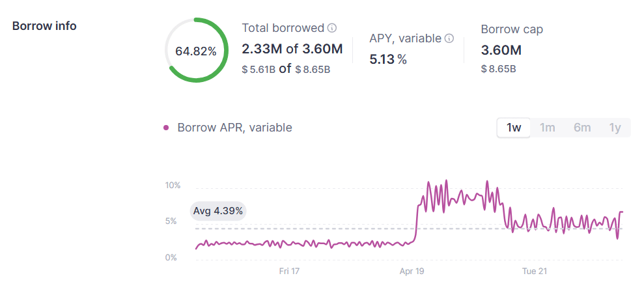
Task: Click the info icon beside Total borrowed
Action: click(x=332, y=29)
